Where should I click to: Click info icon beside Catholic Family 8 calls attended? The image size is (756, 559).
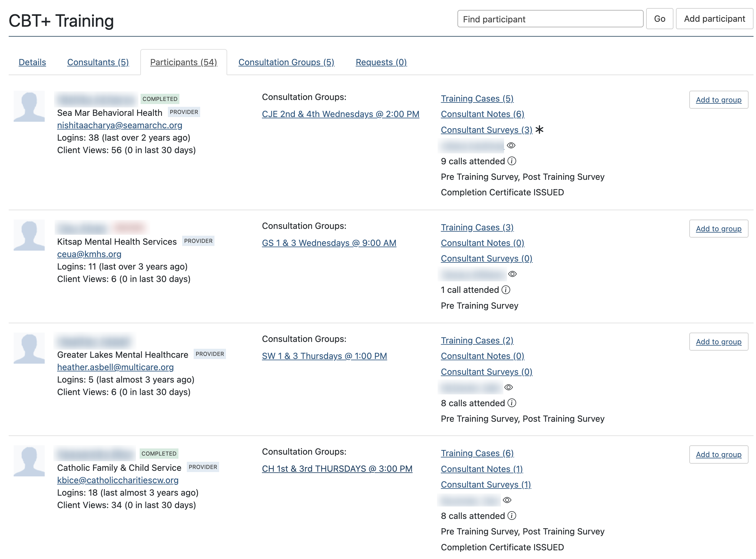(512, 516)
